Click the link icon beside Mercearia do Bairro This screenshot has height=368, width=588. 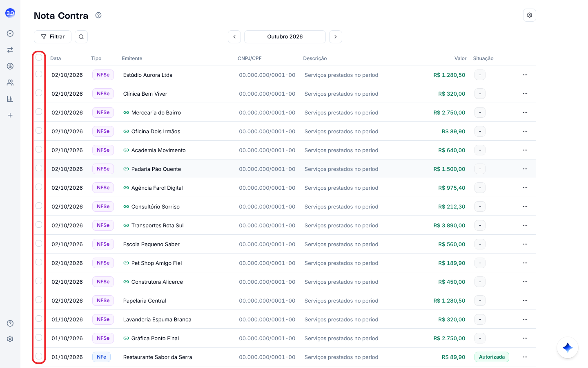(x=126, y=112)
